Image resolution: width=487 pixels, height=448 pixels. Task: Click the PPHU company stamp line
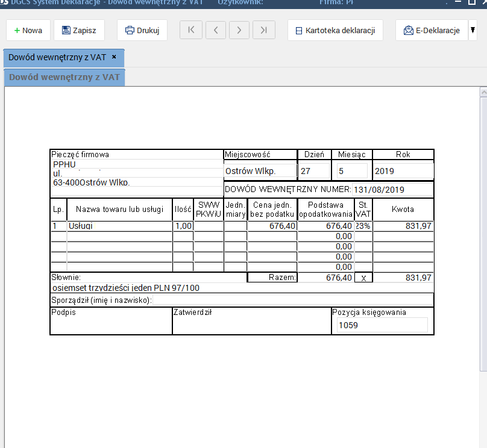[x=137, y=164]
